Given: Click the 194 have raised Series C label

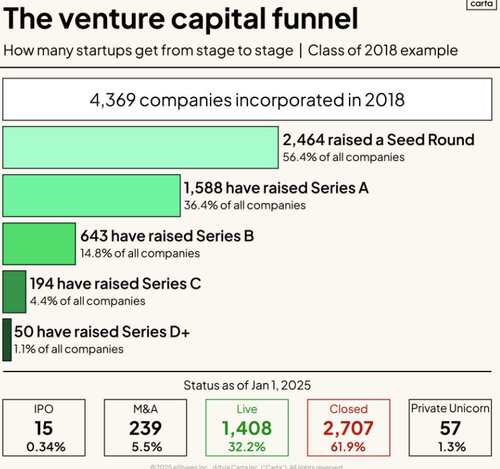Looking at the screenshot, I should point(115,284).
